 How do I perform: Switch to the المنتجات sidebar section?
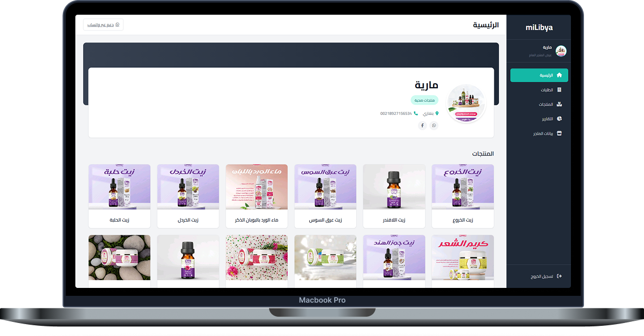pos(545,104)
